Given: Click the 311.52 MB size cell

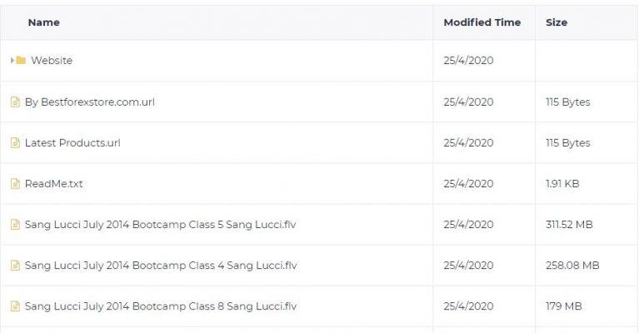Looking at the screenshot, I should [569, 225].
